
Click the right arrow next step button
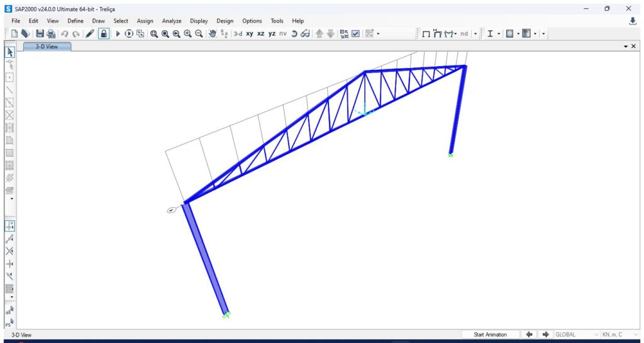545,335
